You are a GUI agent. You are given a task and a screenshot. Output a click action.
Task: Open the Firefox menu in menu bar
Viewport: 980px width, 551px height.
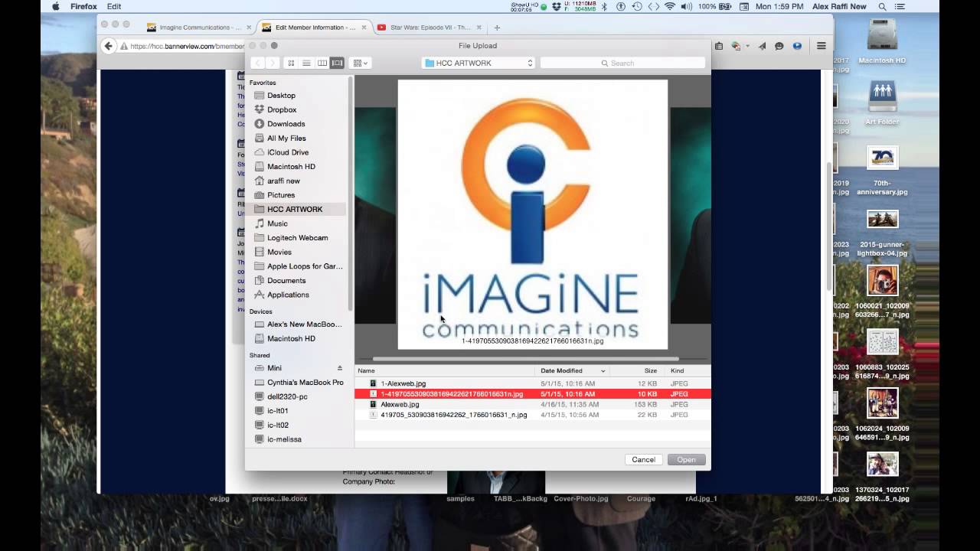click(83, 6)
